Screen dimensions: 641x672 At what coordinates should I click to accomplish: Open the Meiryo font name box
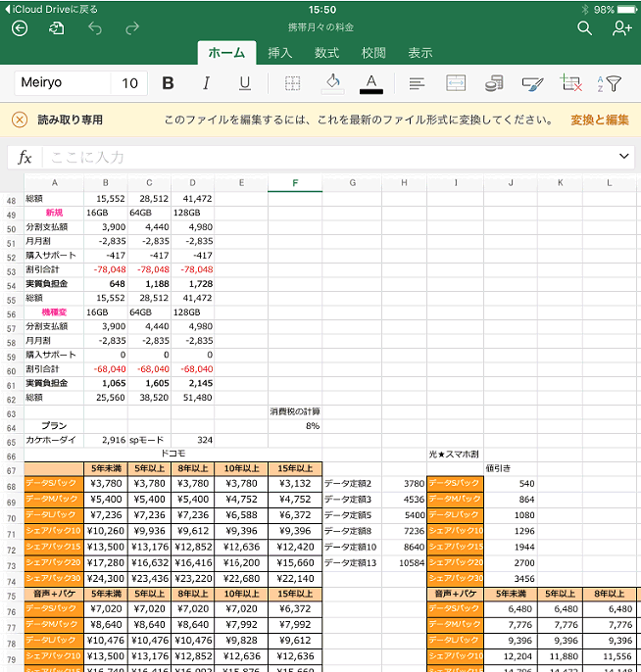[61, 83]
